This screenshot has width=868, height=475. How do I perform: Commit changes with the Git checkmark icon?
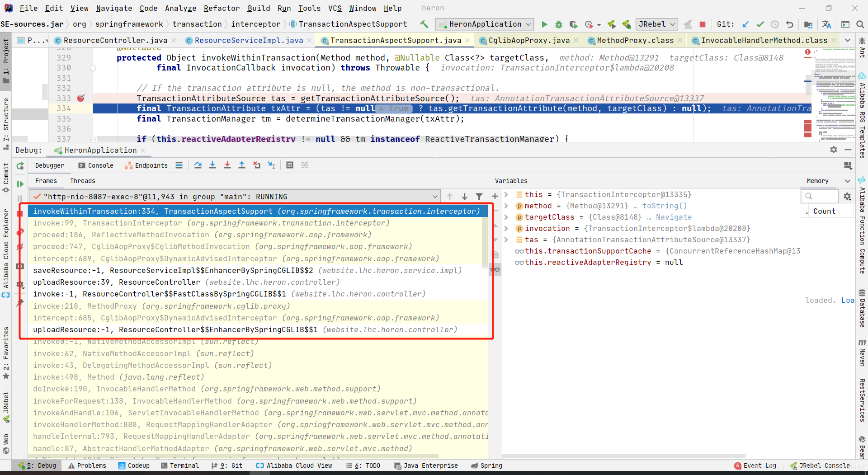(x=760, y=24)
